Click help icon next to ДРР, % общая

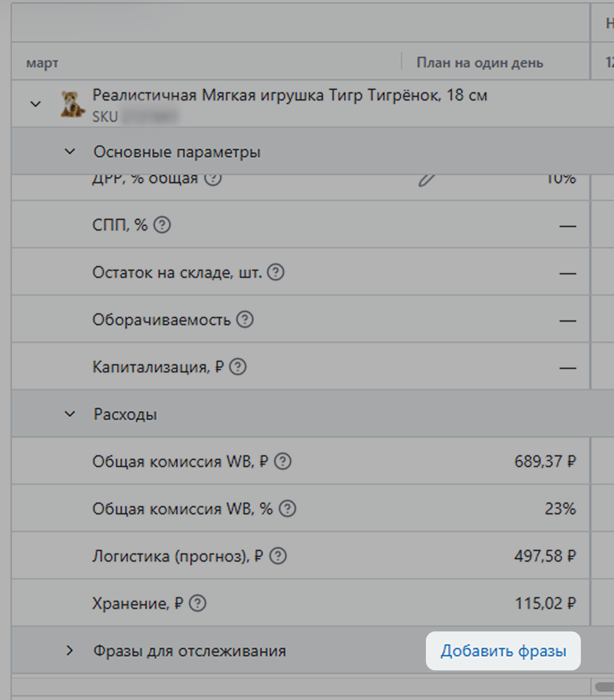213,179
